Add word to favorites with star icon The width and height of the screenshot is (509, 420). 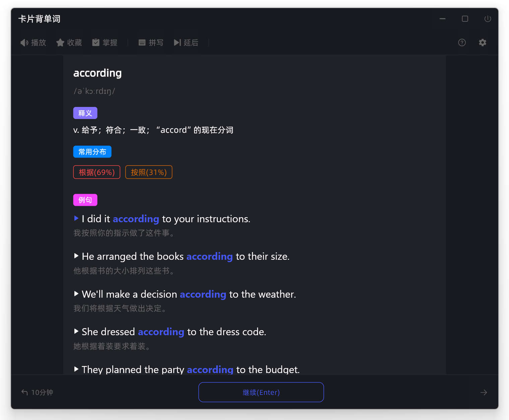pos(69,43)
